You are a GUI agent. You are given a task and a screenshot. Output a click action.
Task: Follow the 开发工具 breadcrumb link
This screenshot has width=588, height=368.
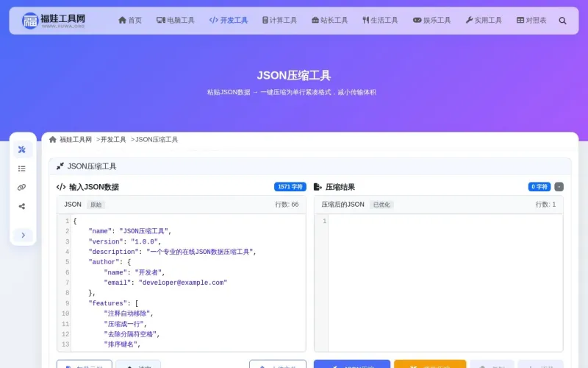(x=113, y=139)
